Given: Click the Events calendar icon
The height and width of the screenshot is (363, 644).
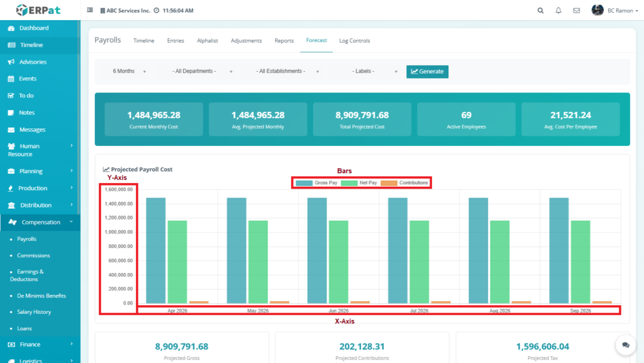Looking at the screenshot, I should pyautogui.click(x=11, y=79).
